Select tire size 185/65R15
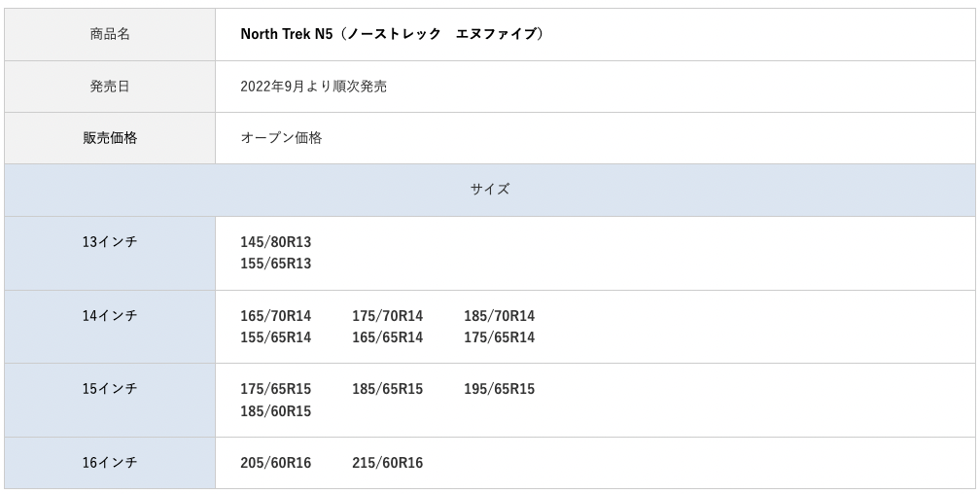Image resolution: width=980 pixels, height=494 pixels. [x=387, y=389]
